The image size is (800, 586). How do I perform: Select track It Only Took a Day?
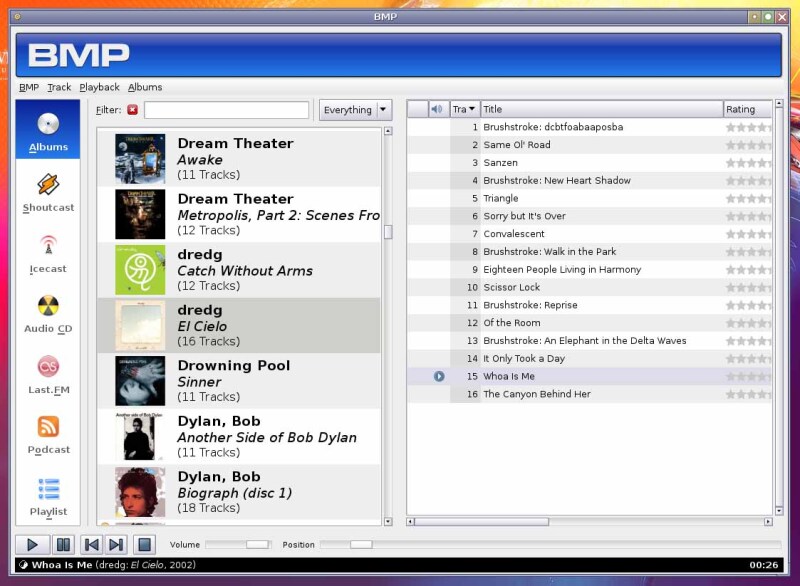[589, 359]
